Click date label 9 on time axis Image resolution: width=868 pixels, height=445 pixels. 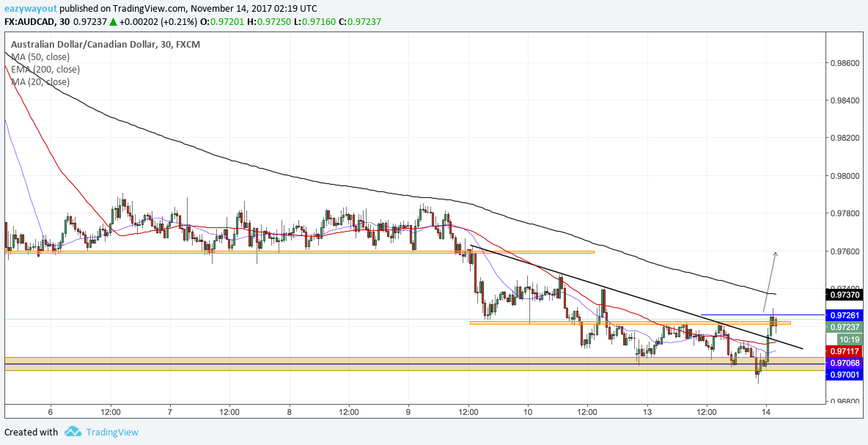pos(408,412)
